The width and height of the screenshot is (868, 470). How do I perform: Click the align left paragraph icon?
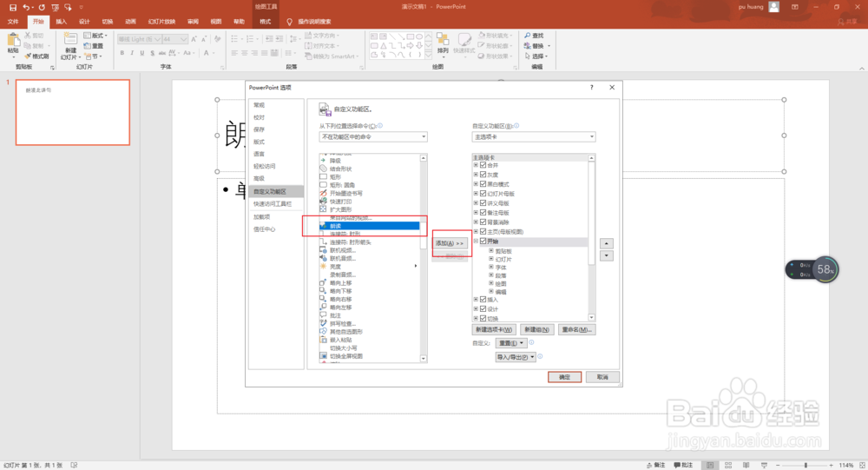[234, 53]
